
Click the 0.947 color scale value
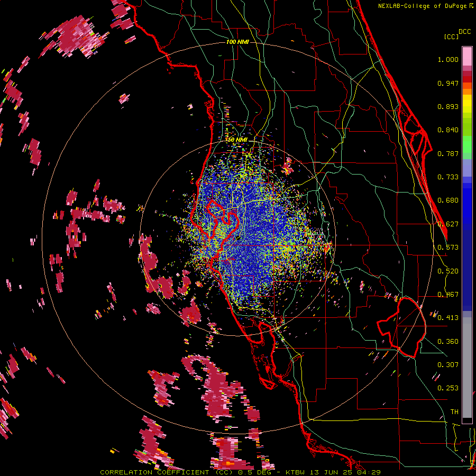(448, 83)
